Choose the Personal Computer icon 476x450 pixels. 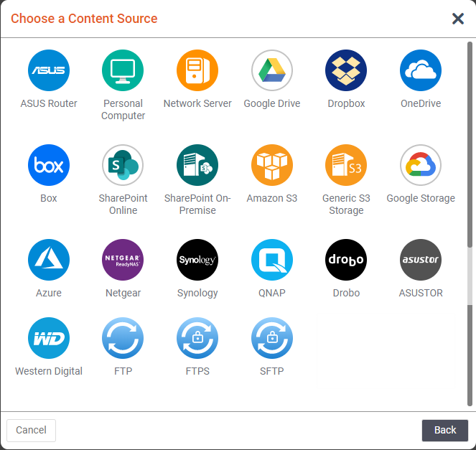coord(123,70)
